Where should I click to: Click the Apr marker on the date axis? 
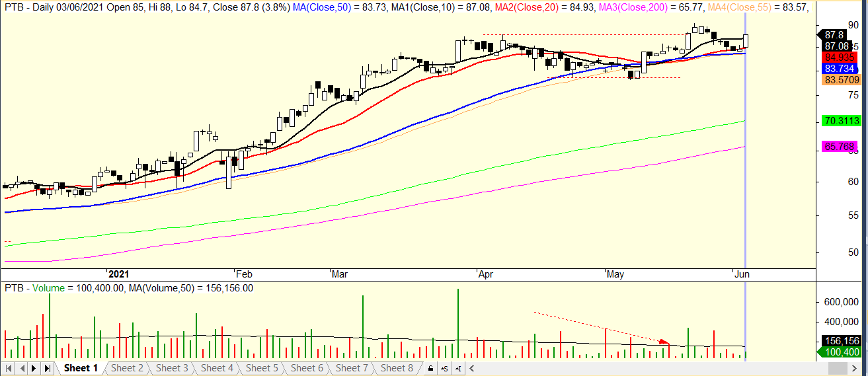click(485, 274)
